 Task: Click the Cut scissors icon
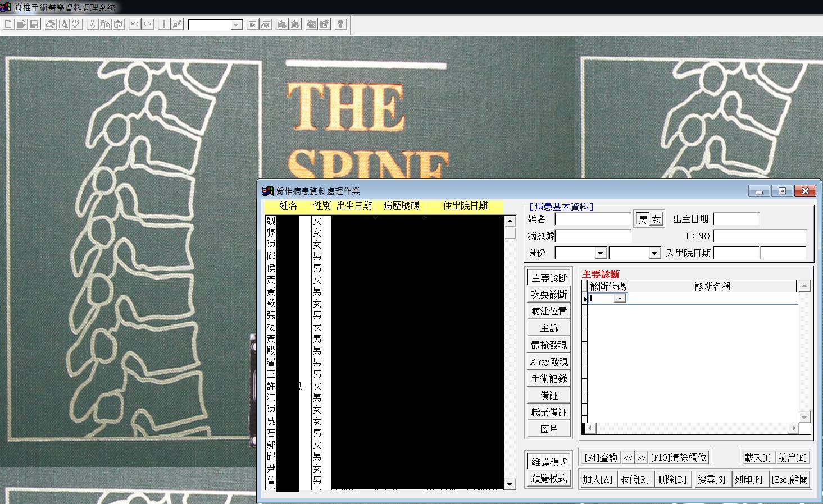click(x=92, y=24)
